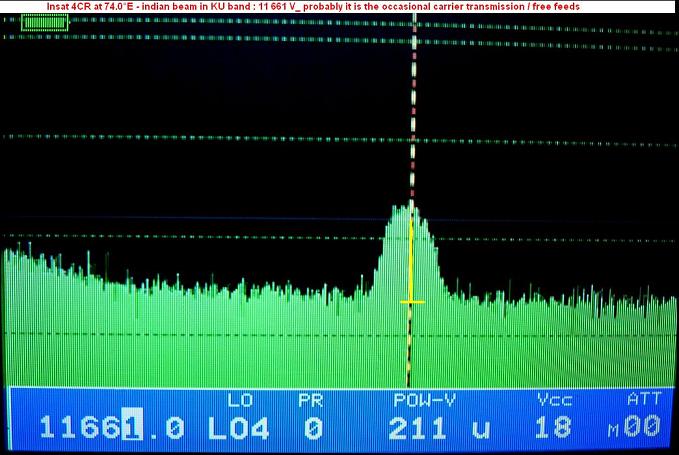Click the battery indicator icon at top
Image resolution: width=679 pixels, height=455 pixels.
[45, 23]
